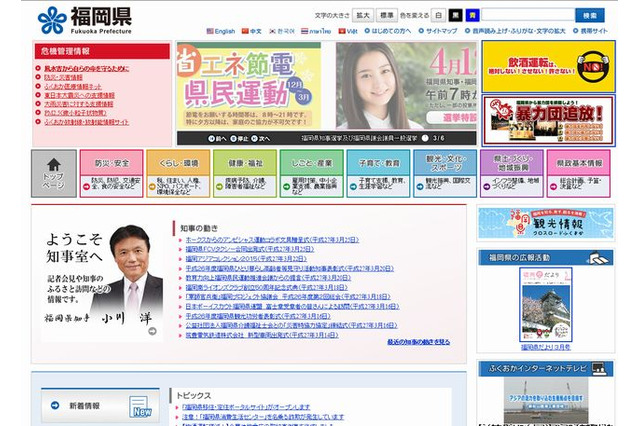640x426 pixels.
Task: Pause the slideshow with 停止
Action: (x=239, y=139)
